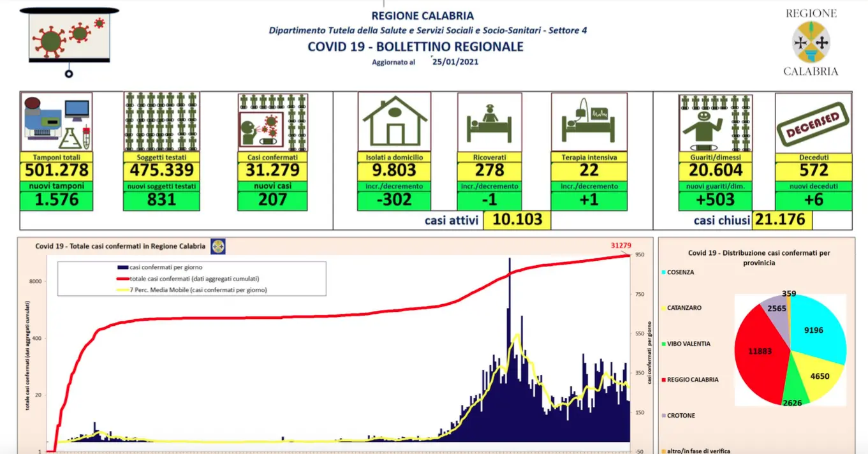The height and width of the screenshot is (454, 868).
Task: Click the casi chiusi value 21.176
Action: tap(783, 220)
